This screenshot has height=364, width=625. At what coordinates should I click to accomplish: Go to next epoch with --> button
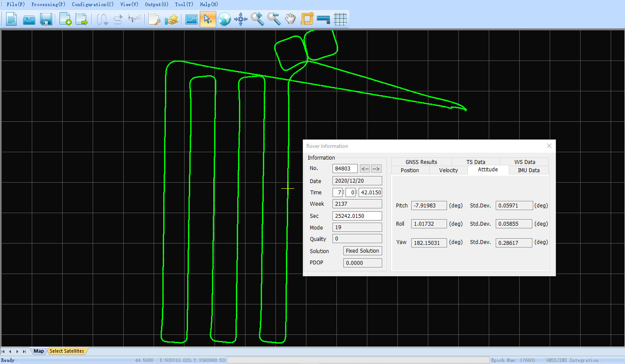pyautogui.click(x=376, y=169)
